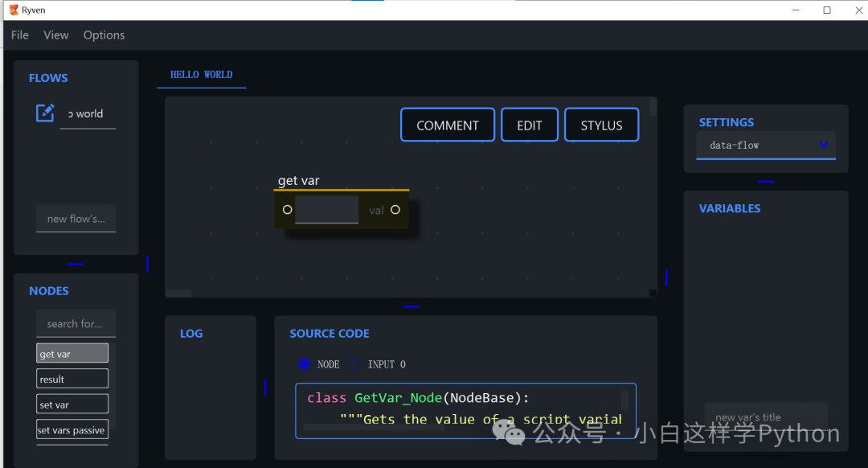
Task: Minimize the Ryven window
Action: pos(796,10)
